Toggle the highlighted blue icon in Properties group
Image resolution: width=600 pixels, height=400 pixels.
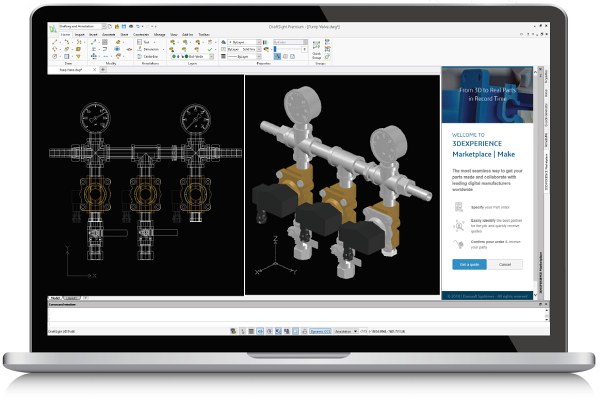(x=277, y=56)
